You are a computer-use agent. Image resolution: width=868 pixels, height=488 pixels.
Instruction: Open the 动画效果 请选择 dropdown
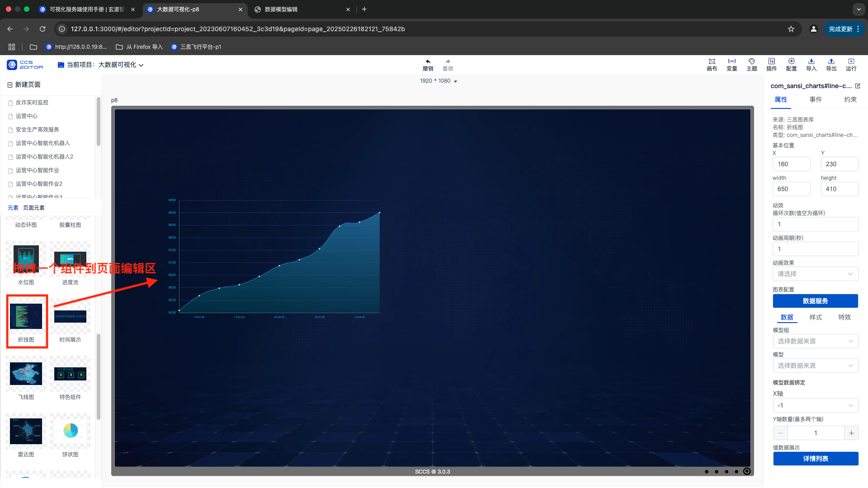click(x=815, y=274)
